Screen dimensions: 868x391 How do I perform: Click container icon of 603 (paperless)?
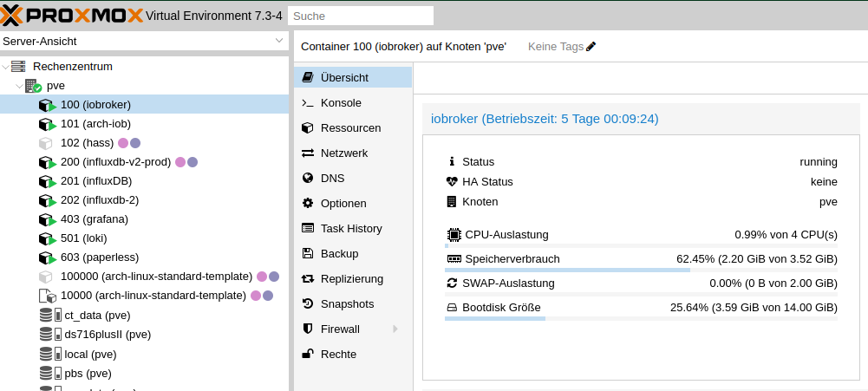click(48, 257)
